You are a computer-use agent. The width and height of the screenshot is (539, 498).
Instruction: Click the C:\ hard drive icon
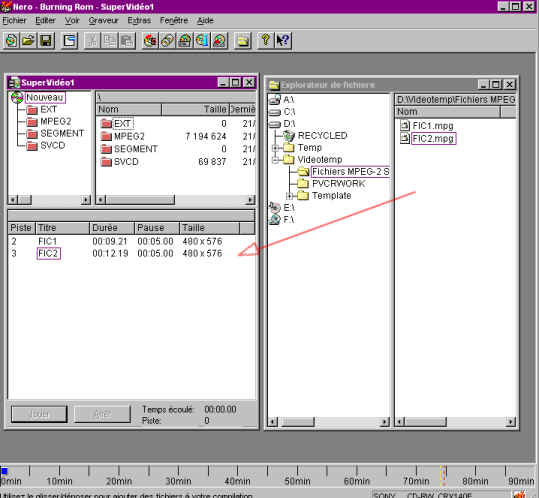click(x=275, y=112)
